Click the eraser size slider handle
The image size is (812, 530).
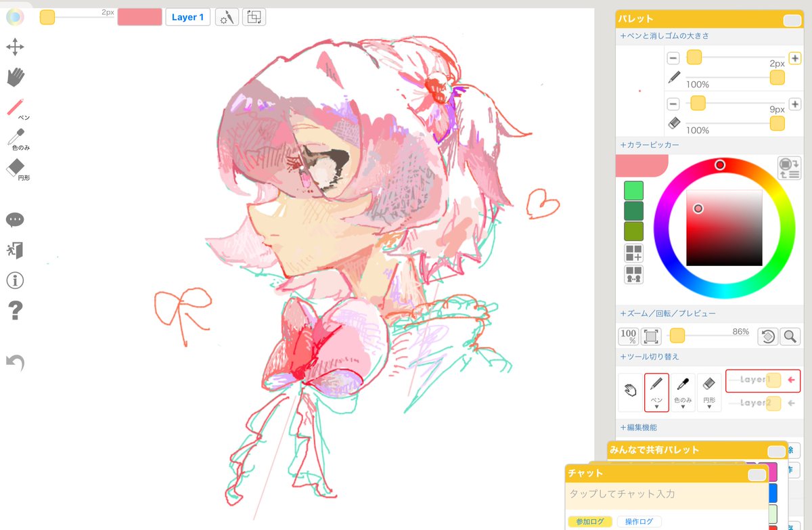(698, 103)
